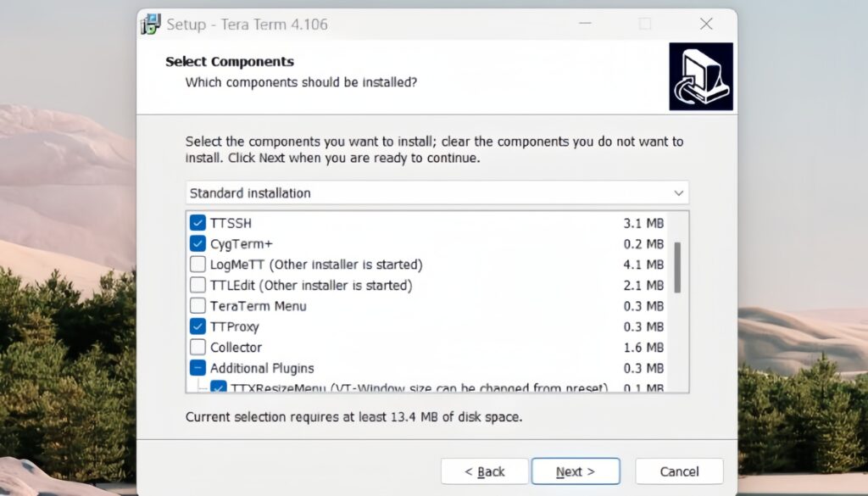868x496 pixels.
Task: Click the TTProxy label
Action: click(235, 327)
